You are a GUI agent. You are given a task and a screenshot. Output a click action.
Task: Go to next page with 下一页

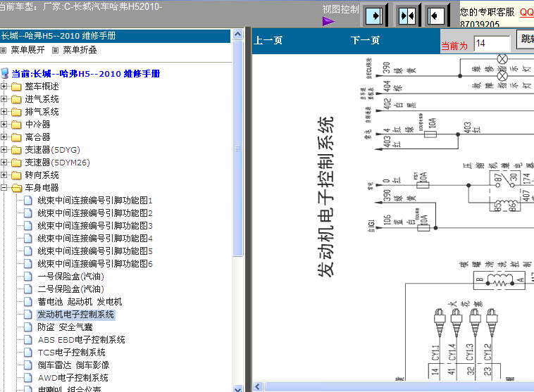[x=365, y=41]
